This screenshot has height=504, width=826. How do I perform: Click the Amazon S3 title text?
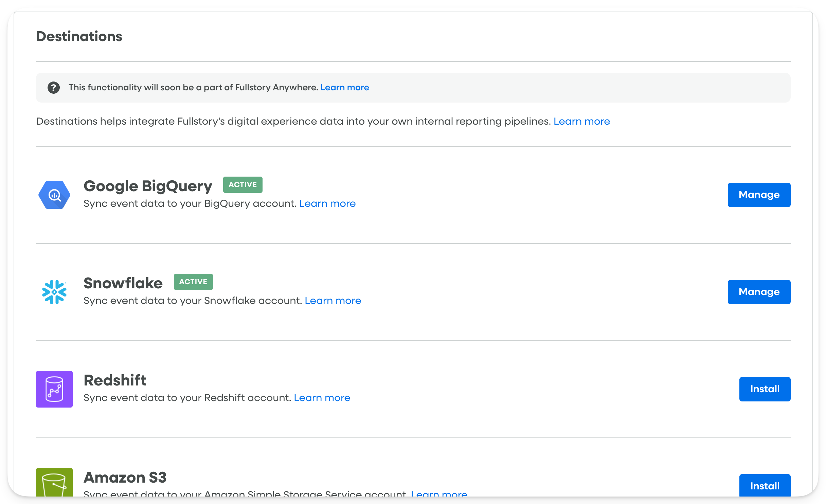click(x=125, y=478)
